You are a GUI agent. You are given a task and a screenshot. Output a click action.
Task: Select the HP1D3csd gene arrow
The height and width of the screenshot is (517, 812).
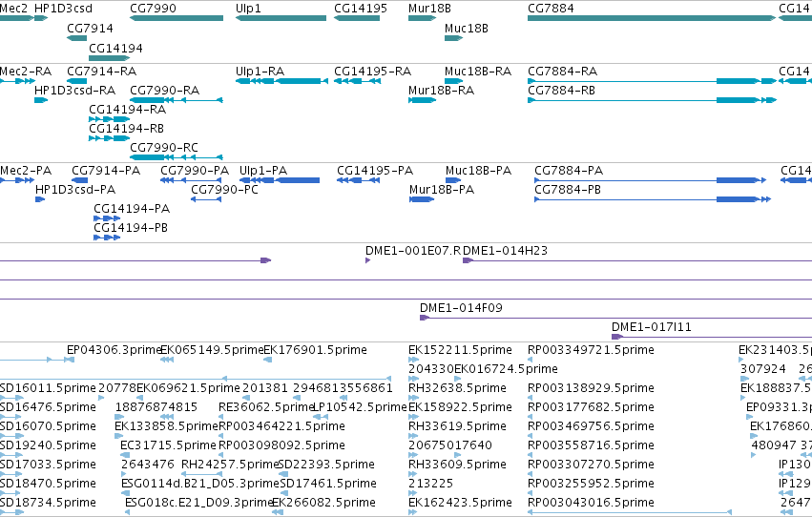[41, 18]
